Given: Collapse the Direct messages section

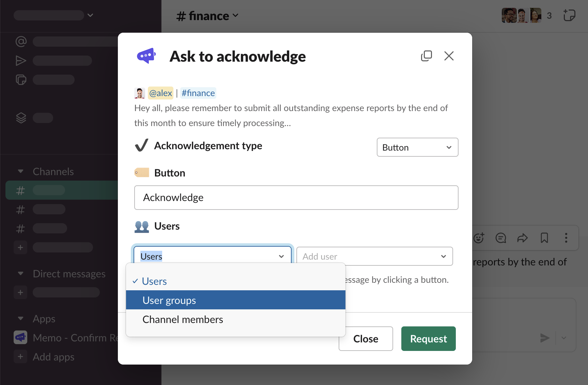Looking at the screenshot, I should pos(21,274).
